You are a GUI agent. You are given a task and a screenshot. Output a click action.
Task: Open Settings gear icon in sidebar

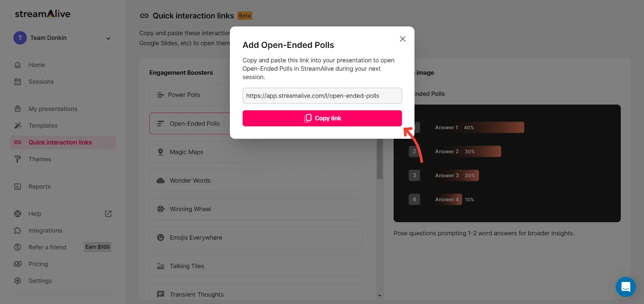[x=18, y=281]
